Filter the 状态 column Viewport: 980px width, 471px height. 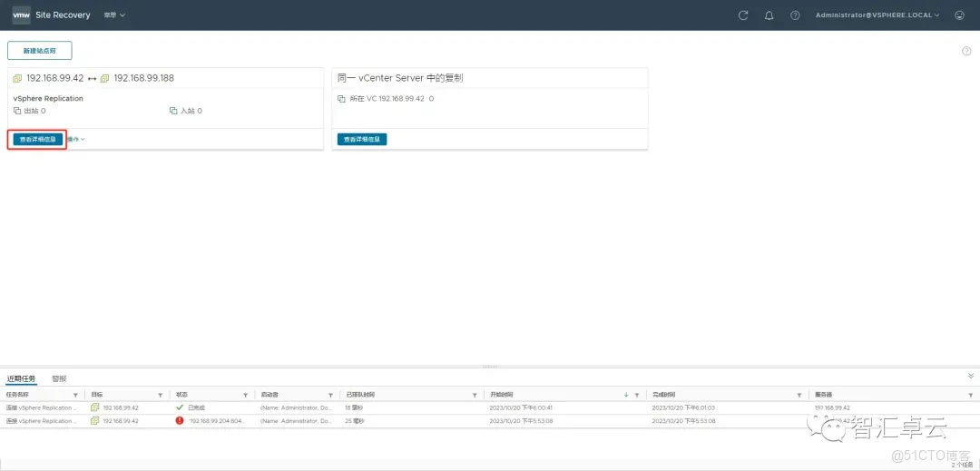(x=246, y=396)
